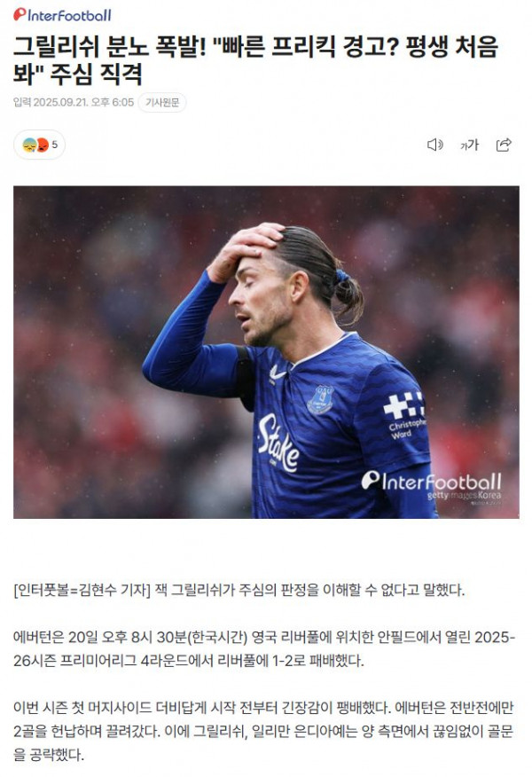Viewport: 532px width, 777px height.
Task: Click the Christopher Ward sleeve sponsor text
Action: (x=407, y=428)
